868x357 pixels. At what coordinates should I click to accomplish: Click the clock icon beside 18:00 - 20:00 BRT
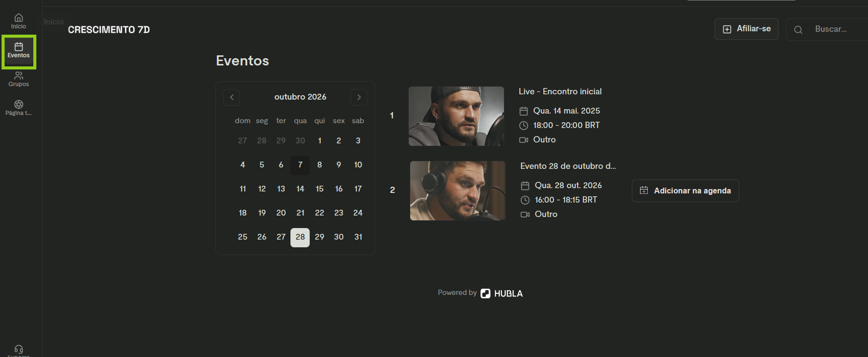[524, 126]
